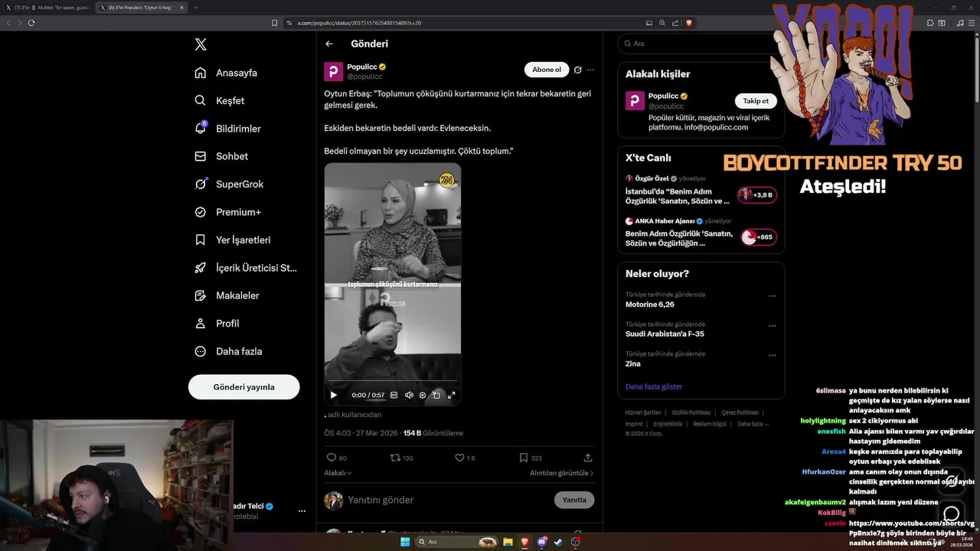Open trending topic Zina
This screenshot has height=551, width=980.
[633, 364]
